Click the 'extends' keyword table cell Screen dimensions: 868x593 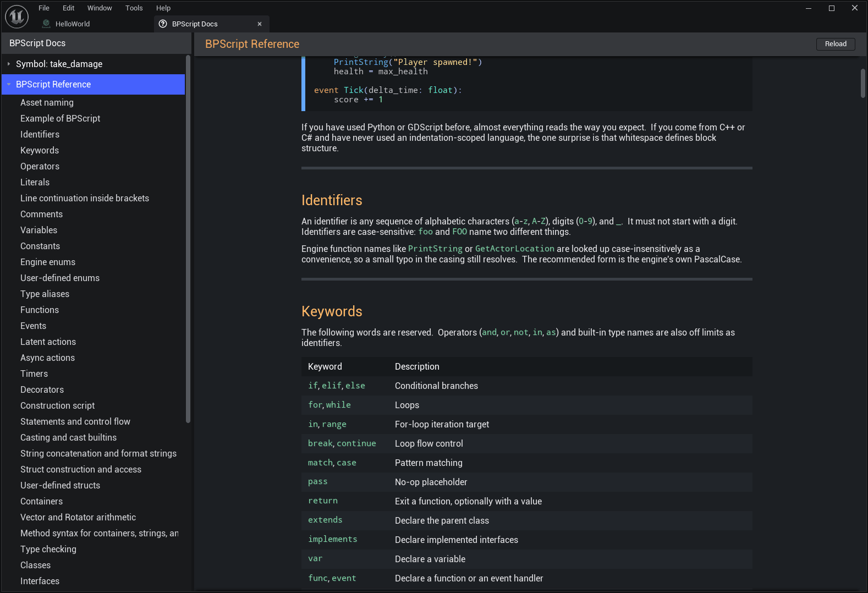point(325,520)
